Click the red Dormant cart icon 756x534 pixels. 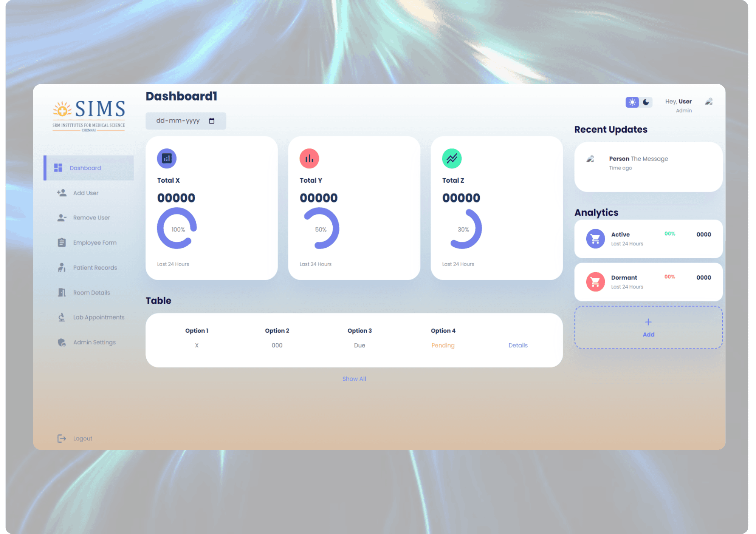click(x=595, y=282)
